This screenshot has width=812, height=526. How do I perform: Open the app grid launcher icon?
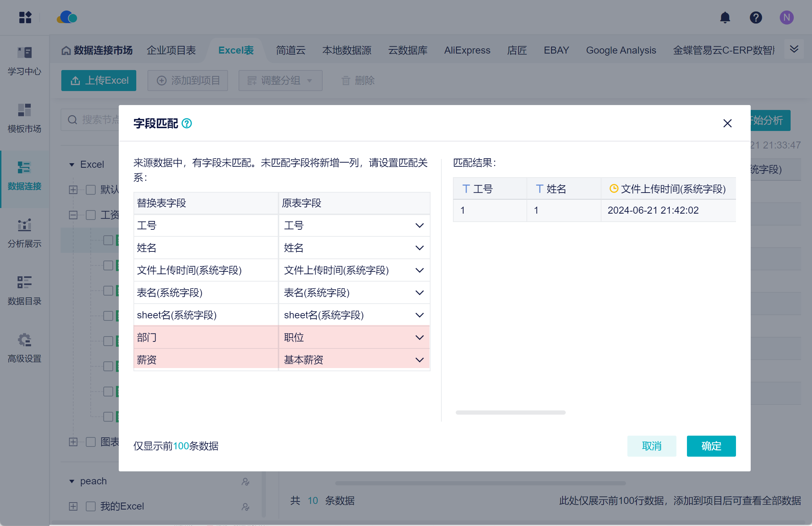(25, 18)
